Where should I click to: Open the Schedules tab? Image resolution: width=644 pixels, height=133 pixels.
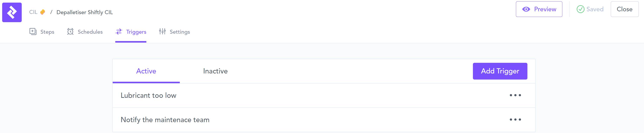[x=90, y=32]
